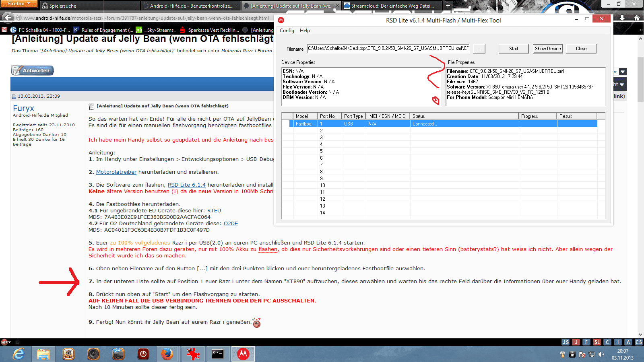Open Firefox downloads arrow icon
This screenshot has height=362, width=644.
point(622,18)
